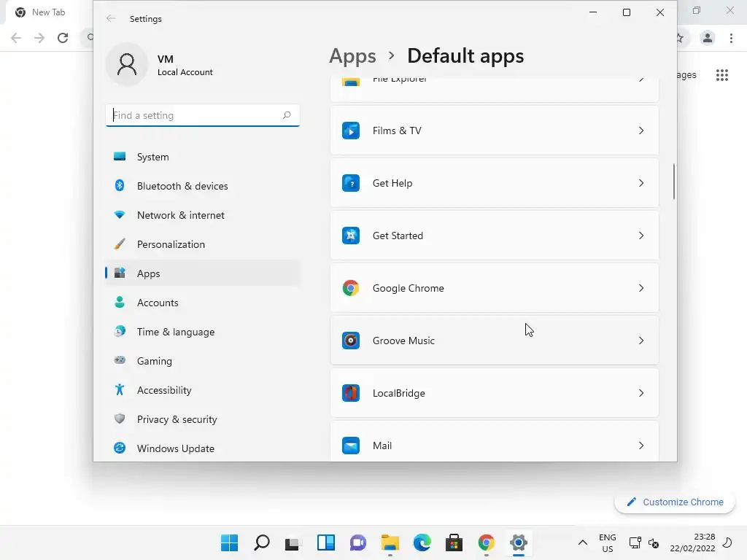747x560 pixels.
Task: Open File Explorer from taskbar
Action: pos(390,542)
